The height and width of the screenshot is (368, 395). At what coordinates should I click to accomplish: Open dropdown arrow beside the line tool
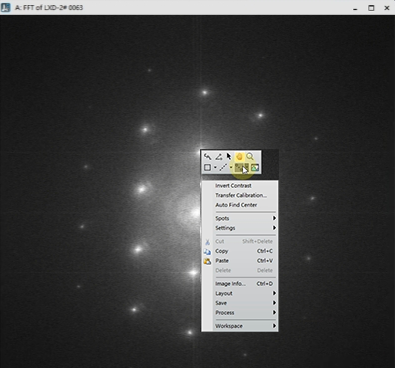[x=231, y=167]
